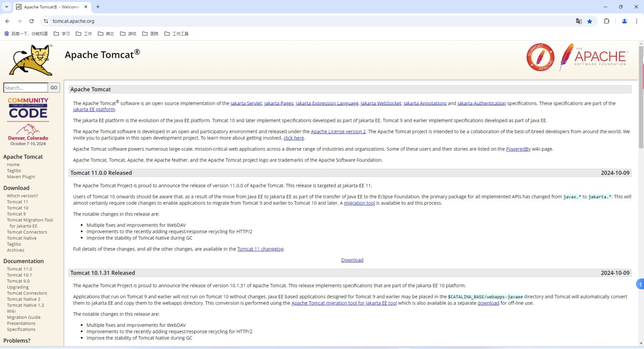Screen dimensions: 644x349
Task: Expand the tab search dropdown arrow
Action: [x=7, y=7]
